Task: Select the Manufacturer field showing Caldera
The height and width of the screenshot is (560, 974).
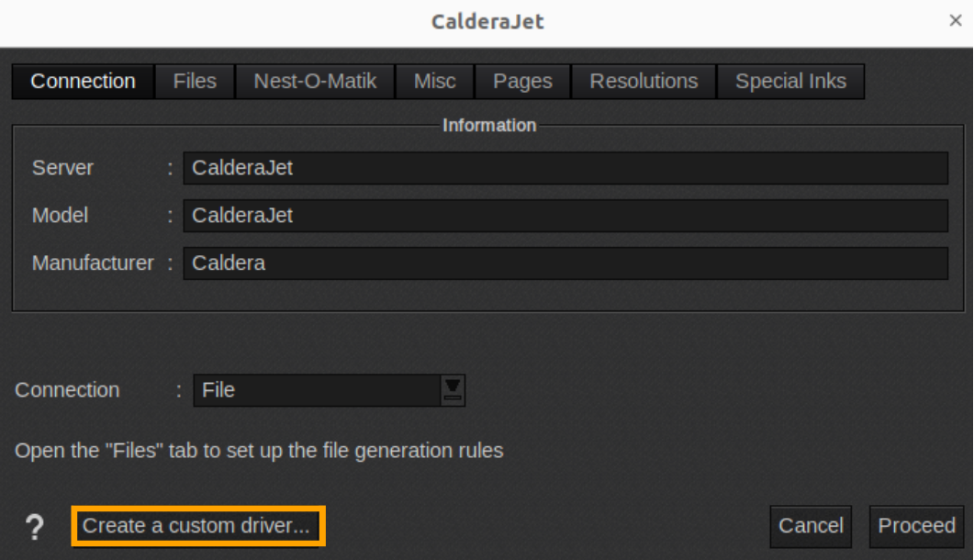Action: 565,263
